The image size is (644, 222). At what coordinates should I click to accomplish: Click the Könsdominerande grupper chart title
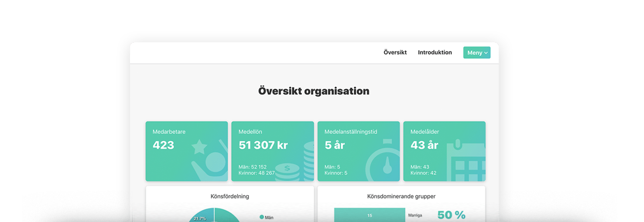[401, 196]
